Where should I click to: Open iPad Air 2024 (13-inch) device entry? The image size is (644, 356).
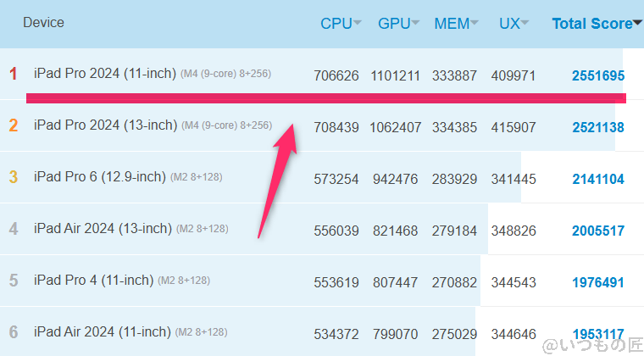point(103,229)
